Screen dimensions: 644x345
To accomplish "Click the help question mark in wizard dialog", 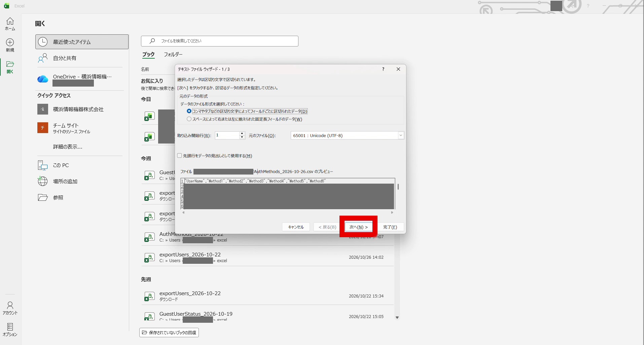I will [x=383, y=69].
